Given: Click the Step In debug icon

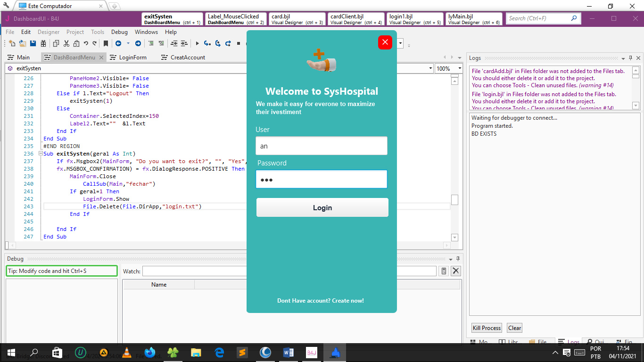Looking at the screenshot, I should (207, 43).
